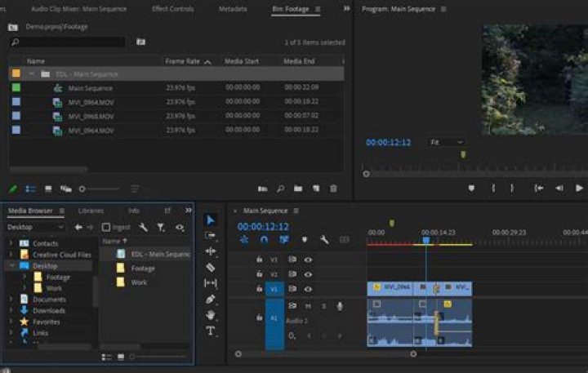
Task: Show hidden tabs in Media Browser group
Action: (x=189, y=211)
